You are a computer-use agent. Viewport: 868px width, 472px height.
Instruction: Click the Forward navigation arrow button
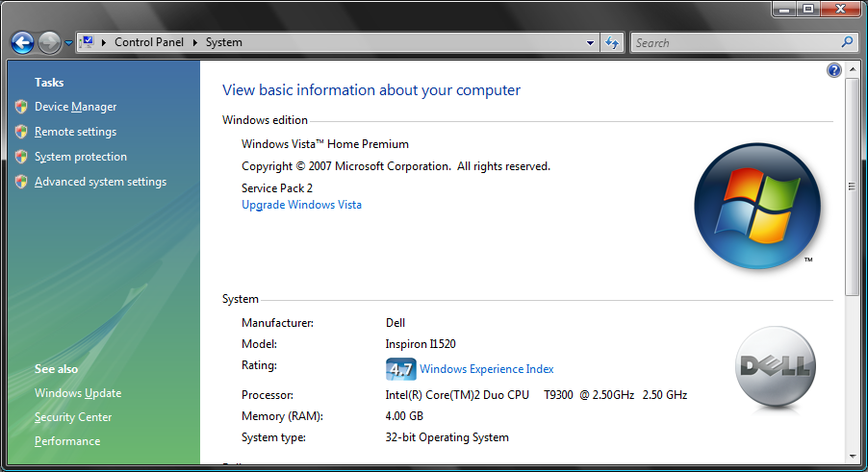tap(49, 42)
